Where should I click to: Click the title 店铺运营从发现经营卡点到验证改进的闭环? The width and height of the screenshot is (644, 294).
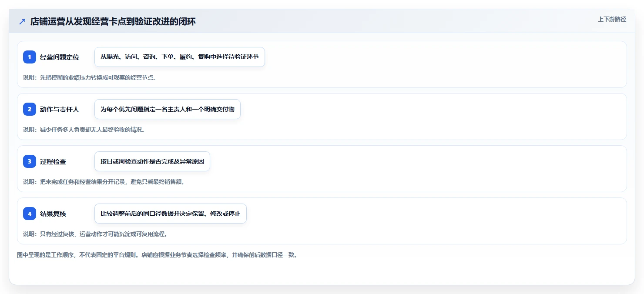coord(113,22)
